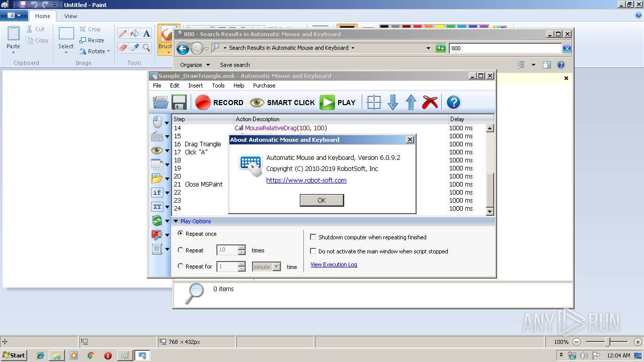Click the 'if' condition icon in sidebar
Viewport: 644px width, 362px height.
point(157,193)
